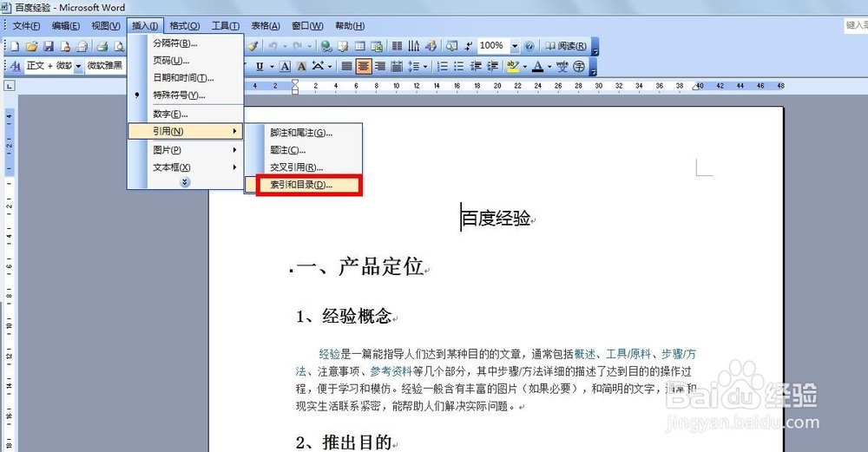Toggle the Character Shading icon

tap(301, 67)
